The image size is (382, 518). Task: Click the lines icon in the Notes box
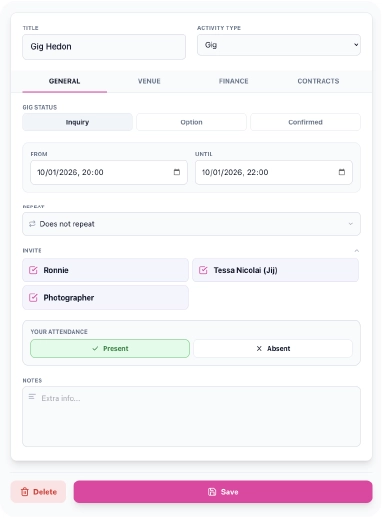(x=32, y=397)
